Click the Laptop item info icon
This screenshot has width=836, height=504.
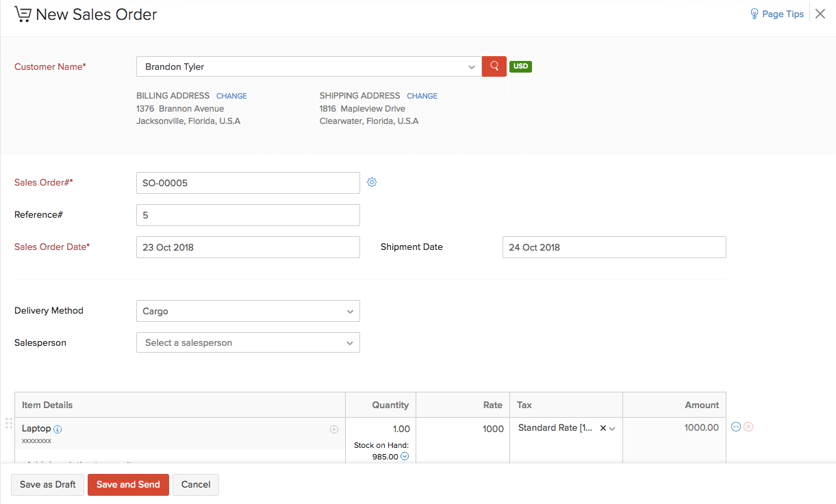(58, 429)
